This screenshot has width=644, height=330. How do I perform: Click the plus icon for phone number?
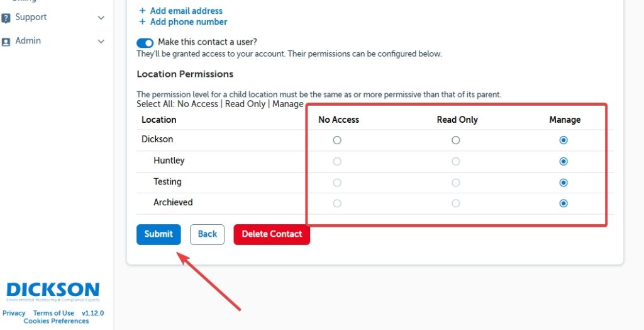(x=142, y=22)
